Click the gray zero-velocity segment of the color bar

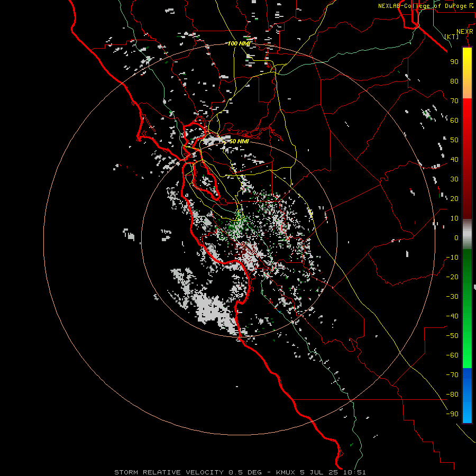tap(467, 234)
